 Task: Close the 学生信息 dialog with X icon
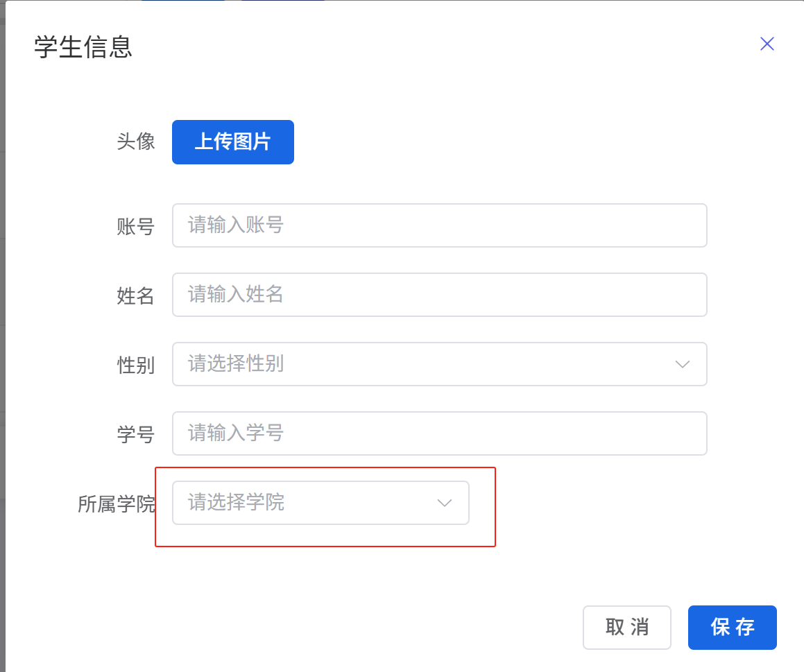tap(767, 44)
